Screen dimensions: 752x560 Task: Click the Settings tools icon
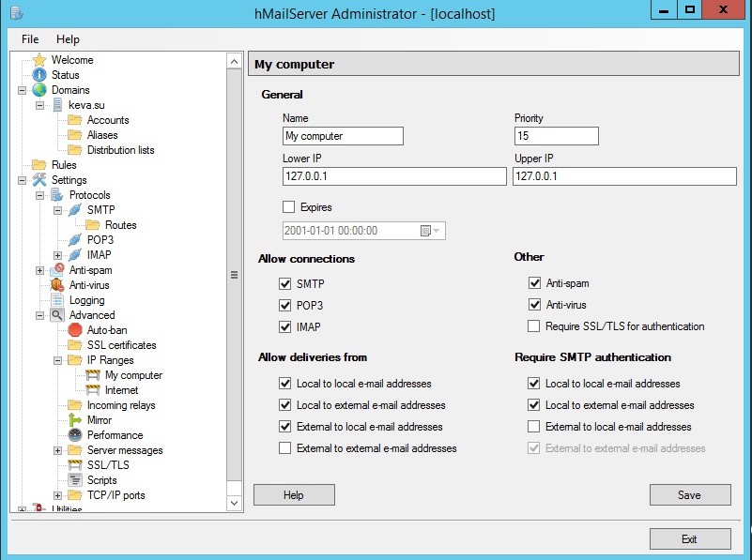tap(39, 180)
